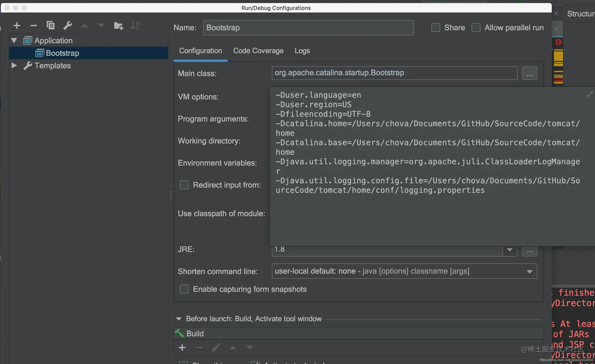The image size is (595, 364).
Task: Open the JRE dropdown arrow
Action: coord(510,250)
